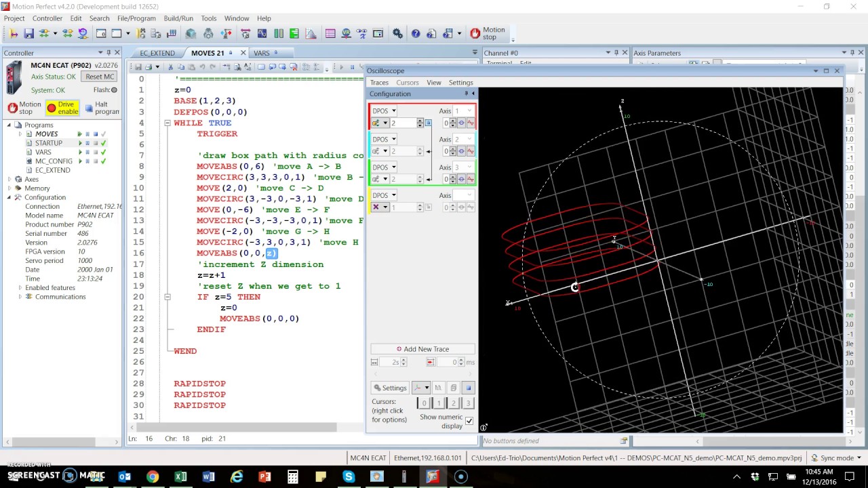Image resolution: width=868 pixels, height=488 pixels.
Task: Open Excel from the Windows taskbar
Action: point(180,476)
